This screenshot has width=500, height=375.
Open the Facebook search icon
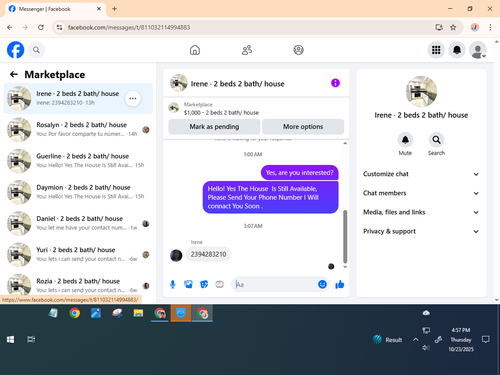pos(36,50)
